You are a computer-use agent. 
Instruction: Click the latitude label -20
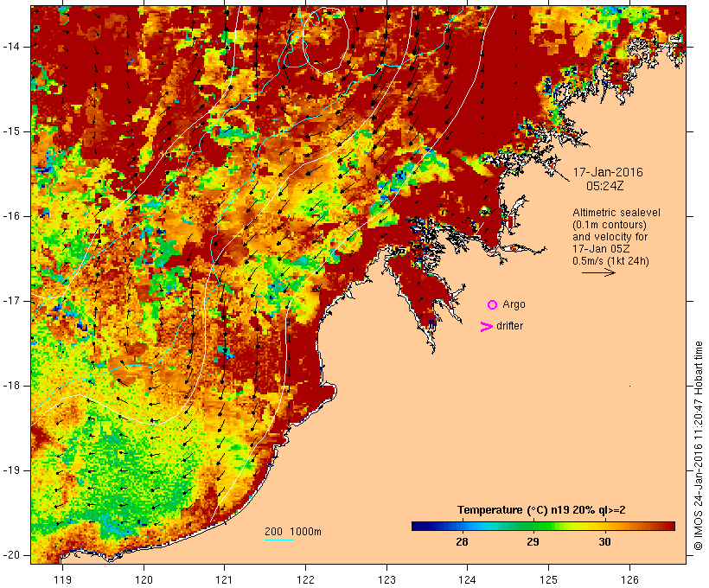click(x=11, y=555)
